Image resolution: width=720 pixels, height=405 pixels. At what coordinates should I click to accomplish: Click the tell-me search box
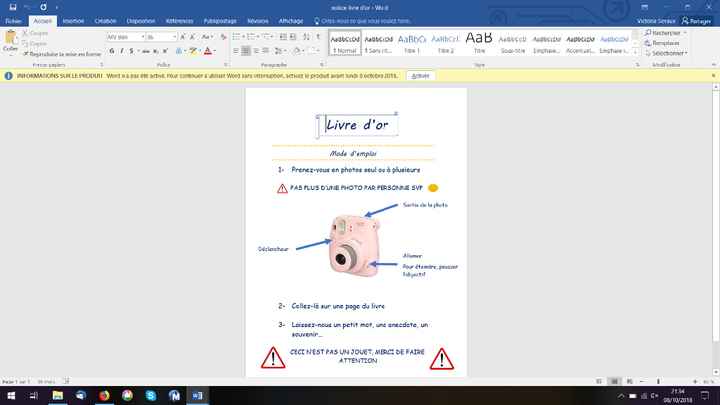coord(363,21)
